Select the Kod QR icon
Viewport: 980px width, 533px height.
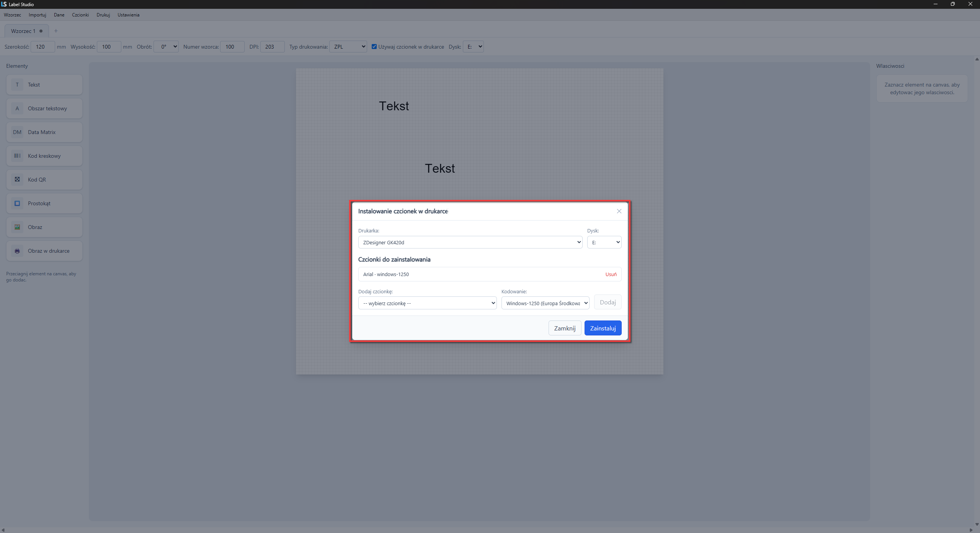pos(17,180)
